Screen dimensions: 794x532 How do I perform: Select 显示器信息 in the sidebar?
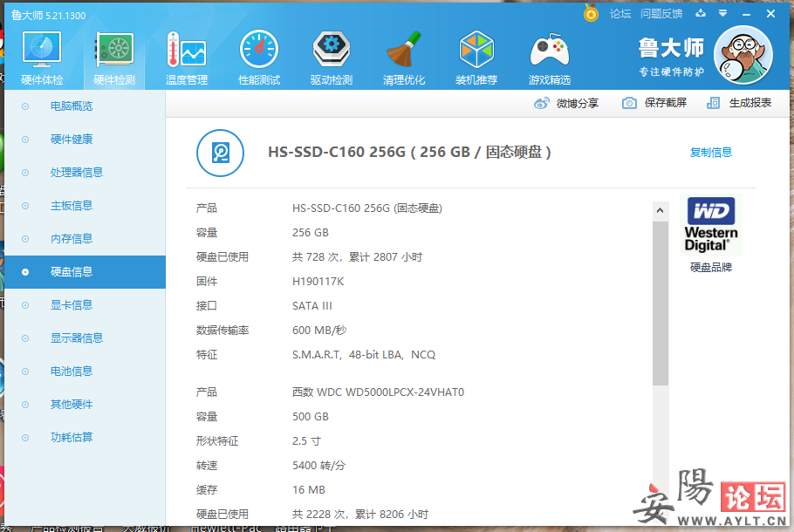click(x=77, y=338)
